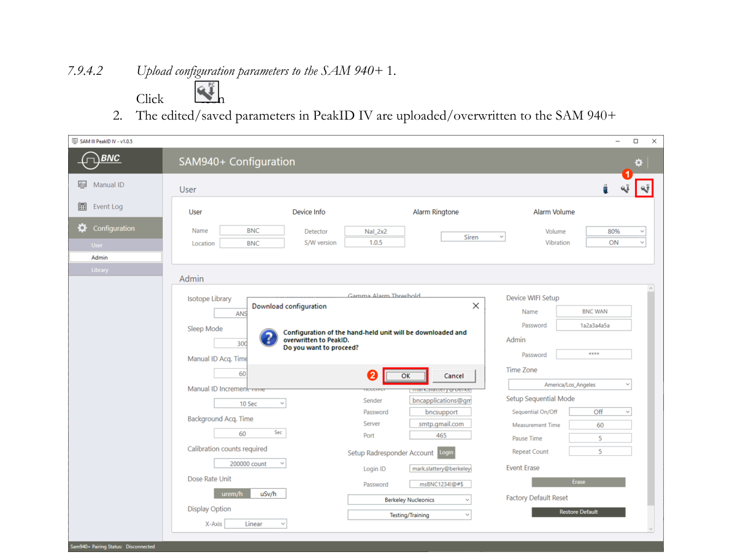Click the upload-to-SAM940+ wrench icon
The height and width of the screenshot is (560, 732).
coord(645,188)
